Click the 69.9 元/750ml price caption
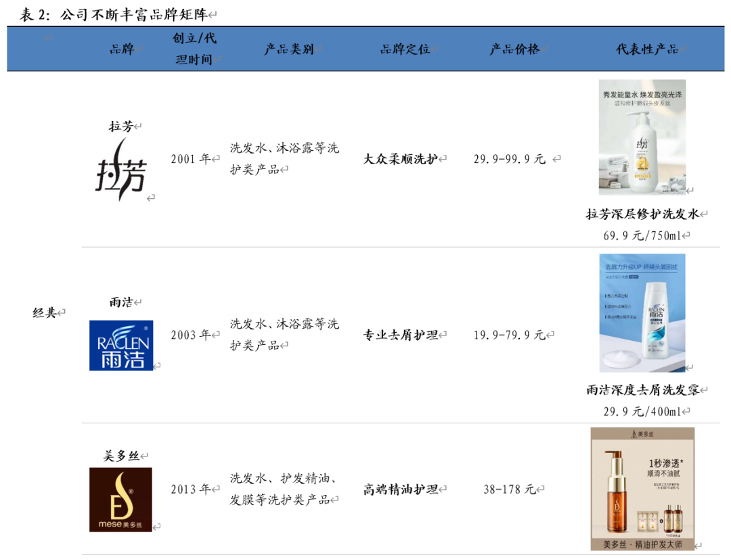This screenshot has height=560, width=731. point(642,236)
